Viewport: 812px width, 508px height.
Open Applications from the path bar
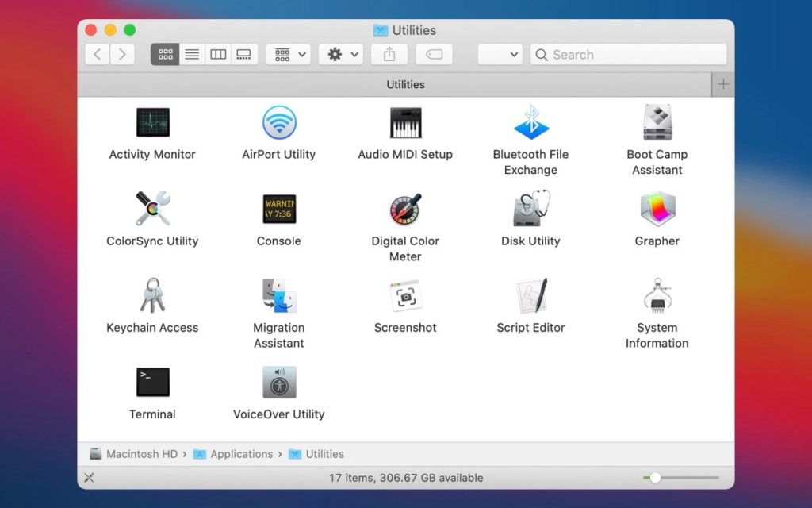pyautogui.click(x=240, y=454)
